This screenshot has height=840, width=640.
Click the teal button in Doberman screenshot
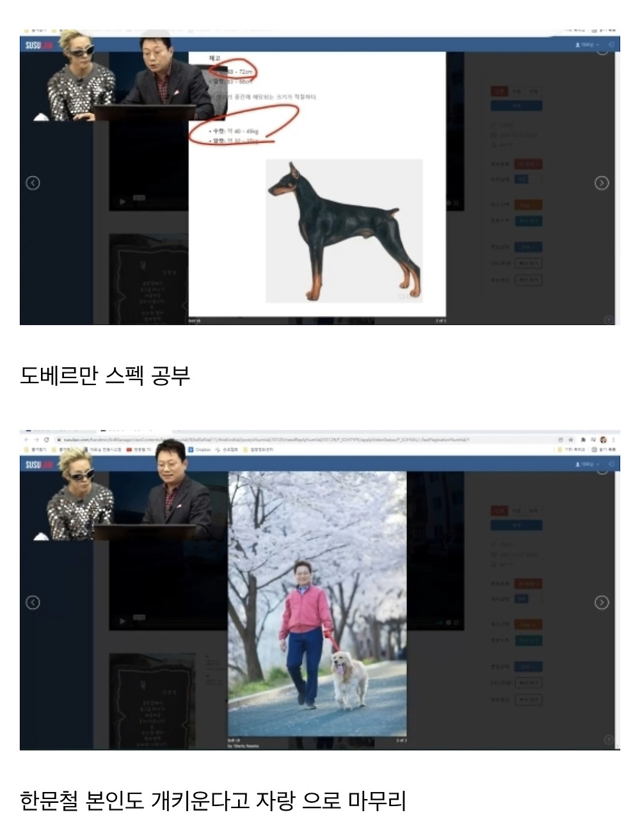tap(529, 221)
